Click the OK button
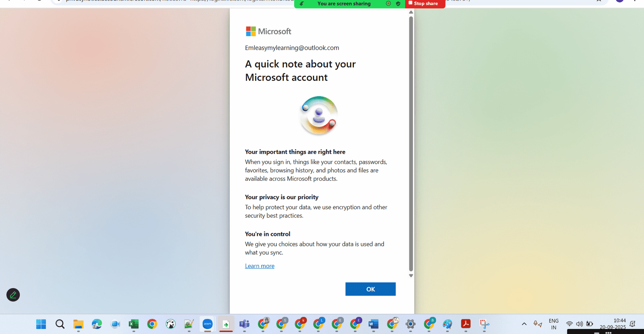644x334 pixels. [x=370, y=289]
